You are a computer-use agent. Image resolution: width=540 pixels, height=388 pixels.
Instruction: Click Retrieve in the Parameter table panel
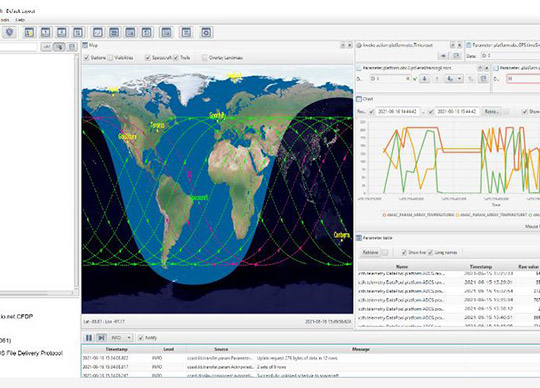[x=370, y=252]
